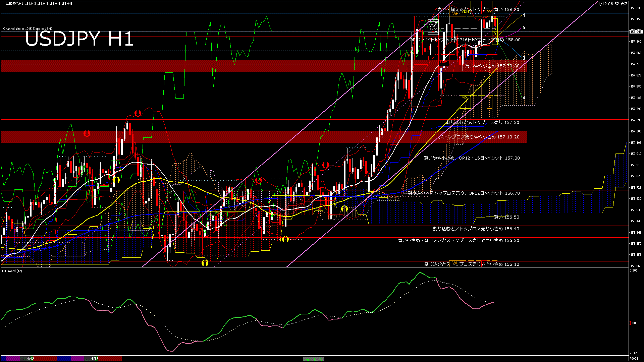Click the 1/13 date marker on the session bar
The height and width of the screenshot is (362, 644).
point(95,359)
